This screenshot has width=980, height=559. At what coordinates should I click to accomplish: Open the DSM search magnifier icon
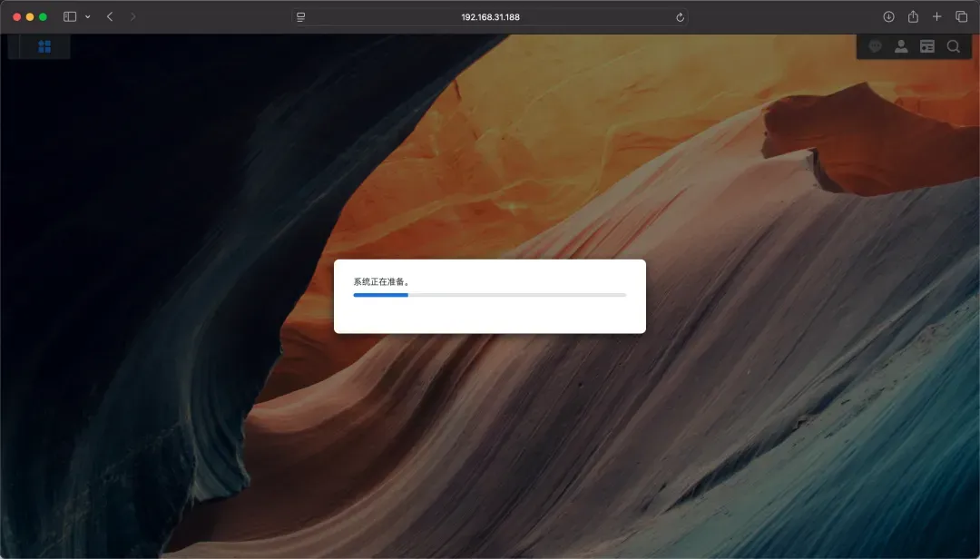(x=953, y=46)
